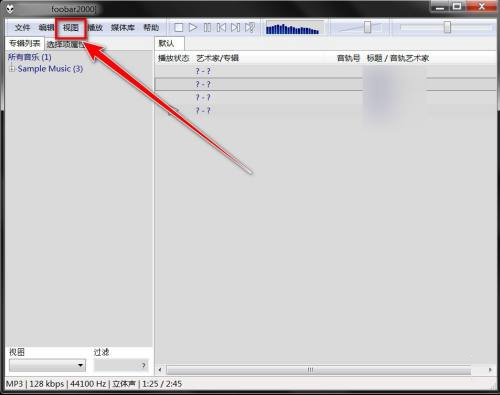The height and width of the screenshot is (395, 500).
Task: Click the 标题 / 音轨艺术家 column header
Action: click(x=398, y=58)
